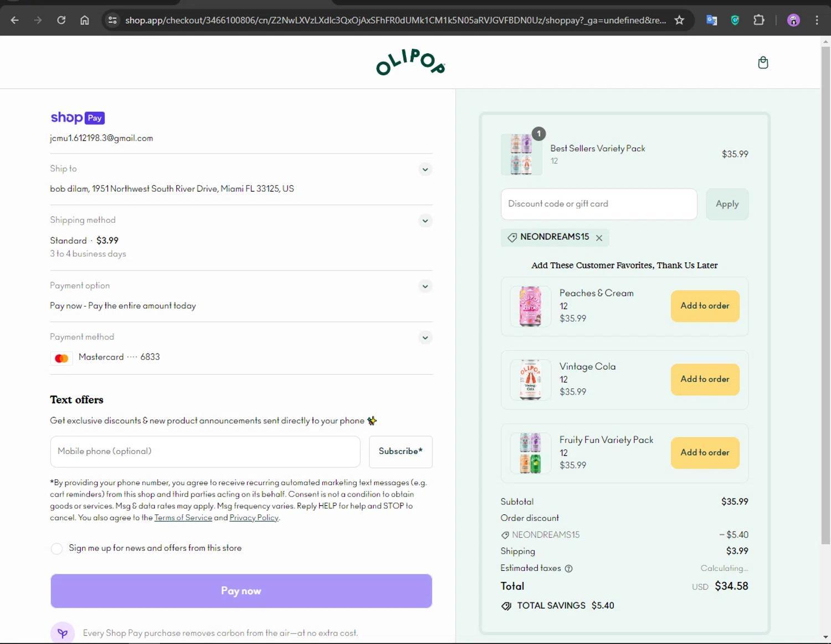Open the shopping bag cart icon
The height and width of the screenshot is (644, 831).
point(763,63)
